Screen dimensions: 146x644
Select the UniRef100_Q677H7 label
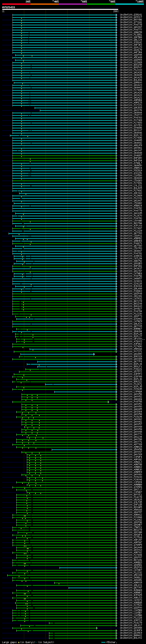tap(131, 588)
